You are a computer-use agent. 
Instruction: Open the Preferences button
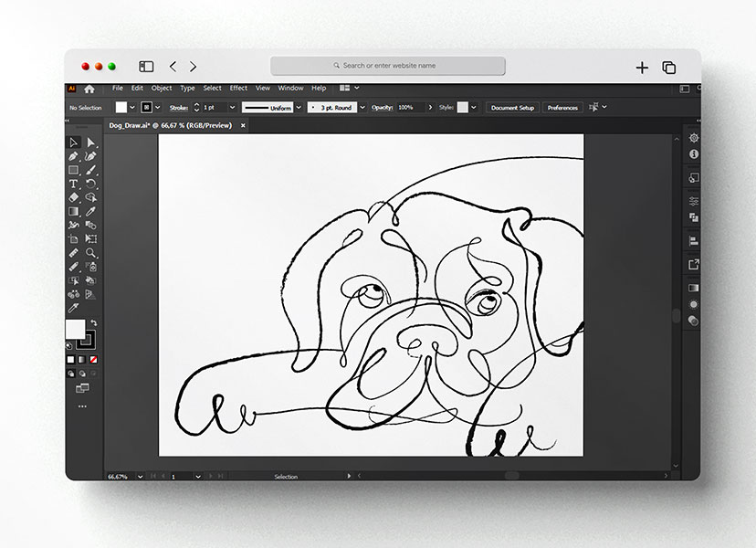(x=562, y=108)
